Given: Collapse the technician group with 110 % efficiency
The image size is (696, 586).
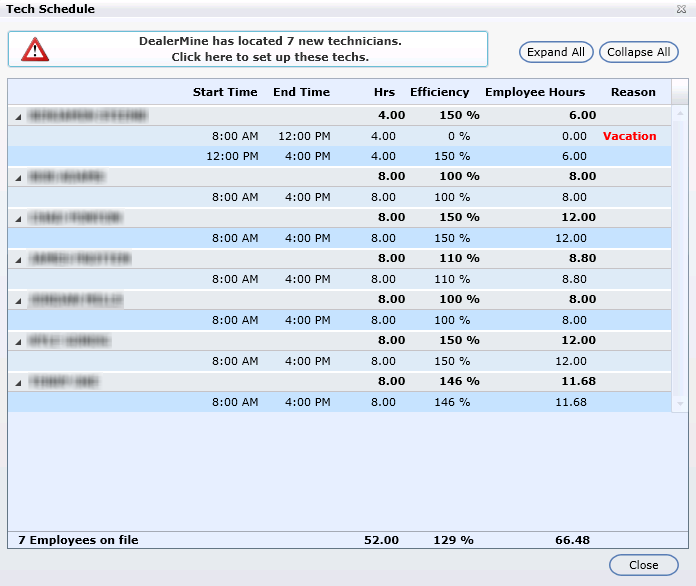Looking at the screenshot, I should pos(17,259).
